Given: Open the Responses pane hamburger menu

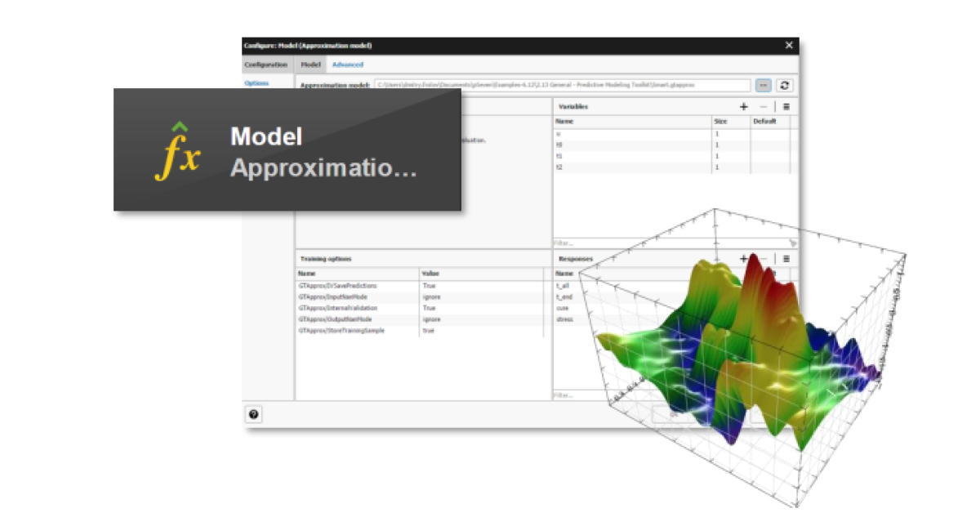Looking at the screenshot, I should [x=786, y=258].
